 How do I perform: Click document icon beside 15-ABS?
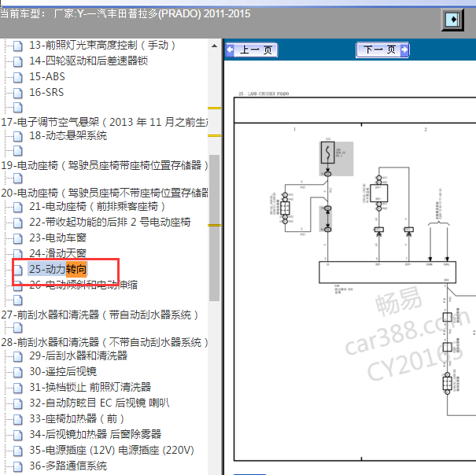click(x=18, y=77)
